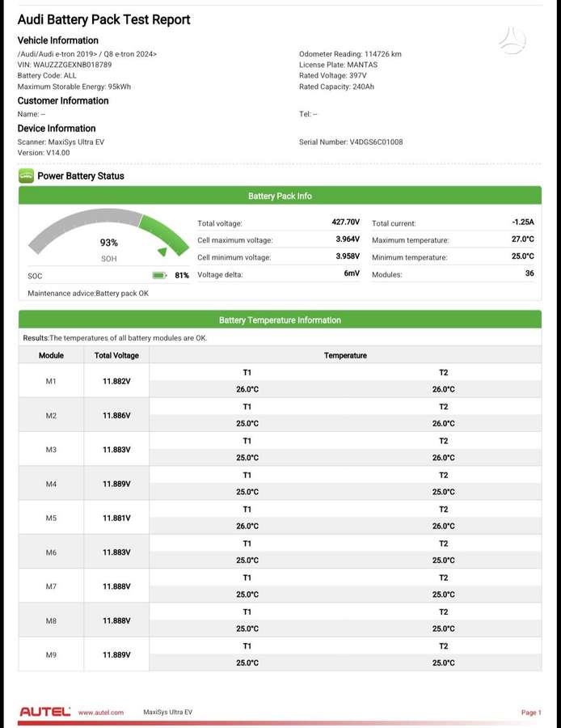561x728 pixels.
Task: Click cell minimum voltage value 3.958V
Action: (348, 256)
